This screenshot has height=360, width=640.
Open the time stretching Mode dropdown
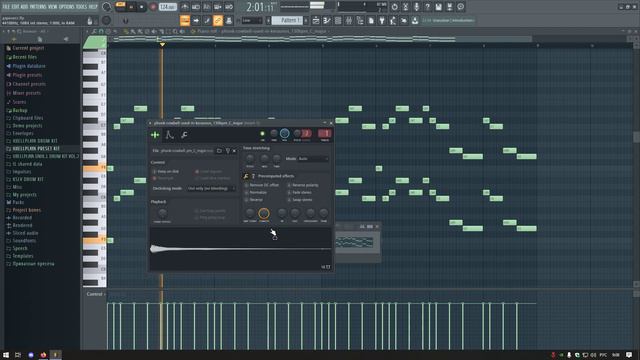(313, 158)
